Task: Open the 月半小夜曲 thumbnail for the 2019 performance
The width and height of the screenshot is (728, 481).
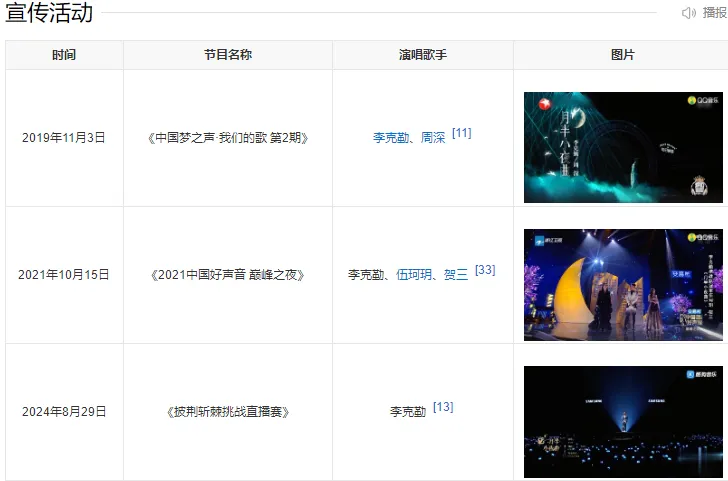Action: [x=623, y=147]
